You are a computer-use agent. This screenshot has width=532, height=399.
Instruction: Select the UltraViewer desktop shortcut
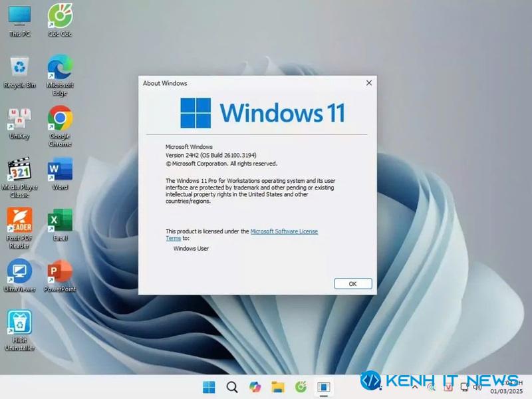19,276
